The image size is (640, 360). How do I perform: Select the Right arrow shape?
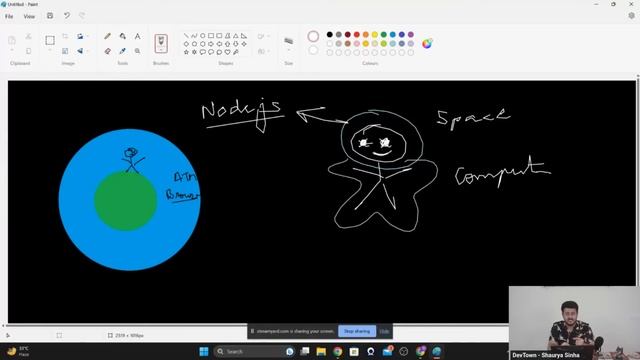[211, 44]
